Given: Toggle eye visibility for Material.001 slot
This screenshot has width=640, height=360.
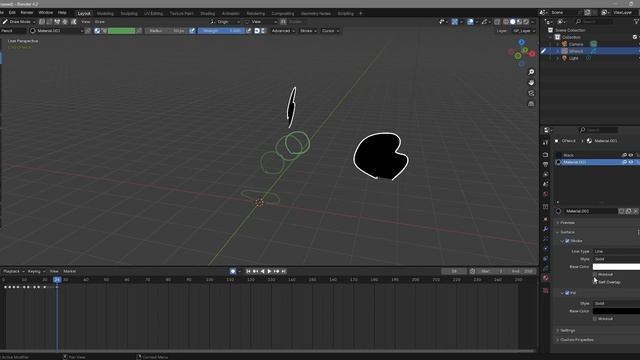Looking at the screenshot, I should click(631, 162).
